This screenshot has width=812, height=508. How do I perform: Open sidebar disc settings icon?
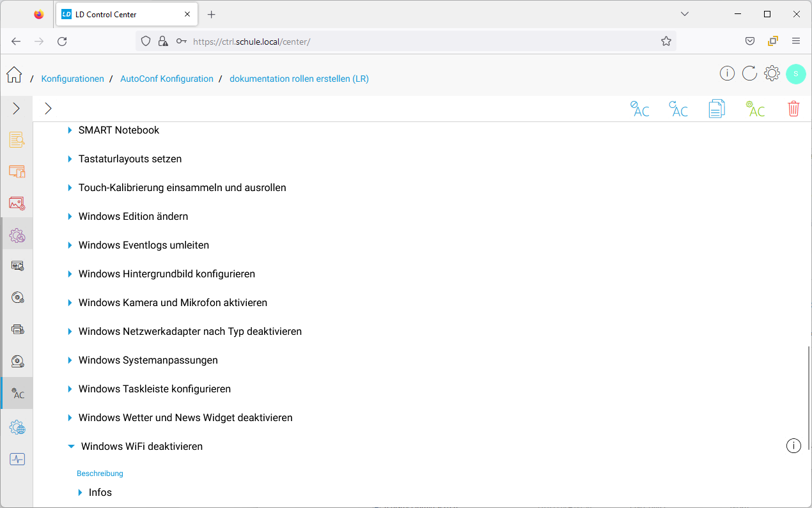17,297
